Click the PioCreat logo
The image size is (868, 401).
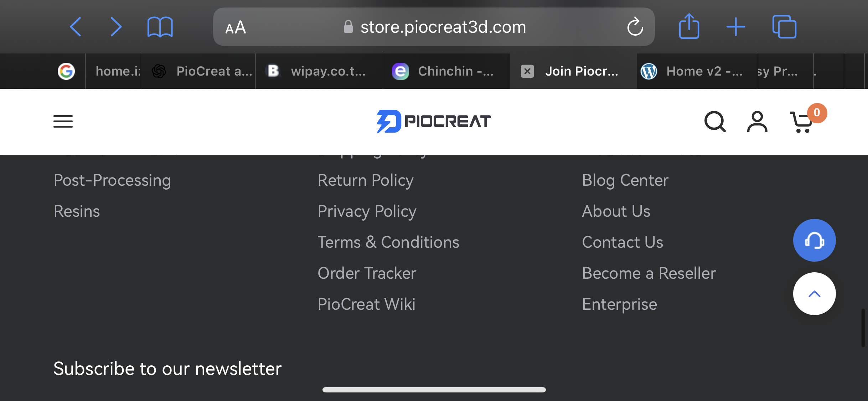click(434, 122)
